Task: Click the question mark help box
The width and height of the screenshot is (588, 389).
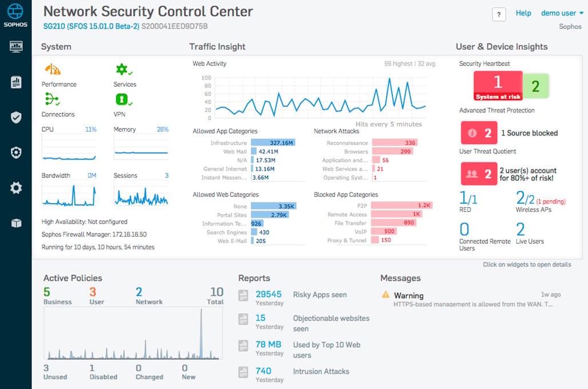Action: [x=499, y=15]
